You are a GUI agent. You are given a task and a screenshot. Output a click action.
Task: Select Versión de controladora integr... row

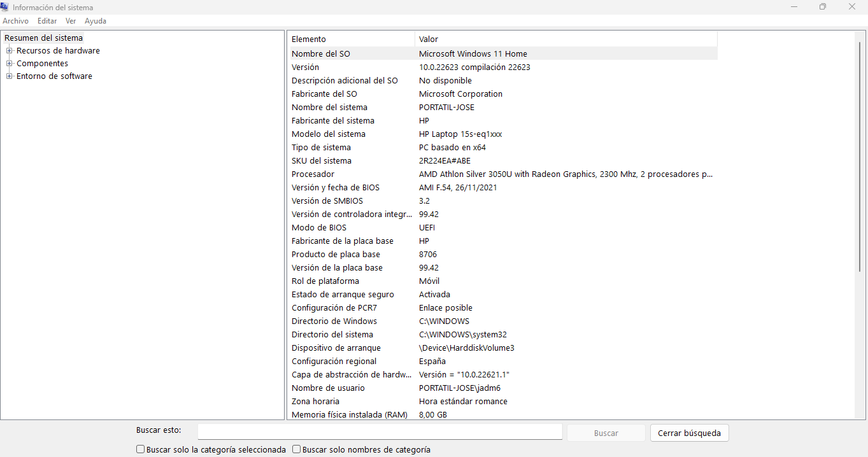pyautogui.click(x=502, y=214)
